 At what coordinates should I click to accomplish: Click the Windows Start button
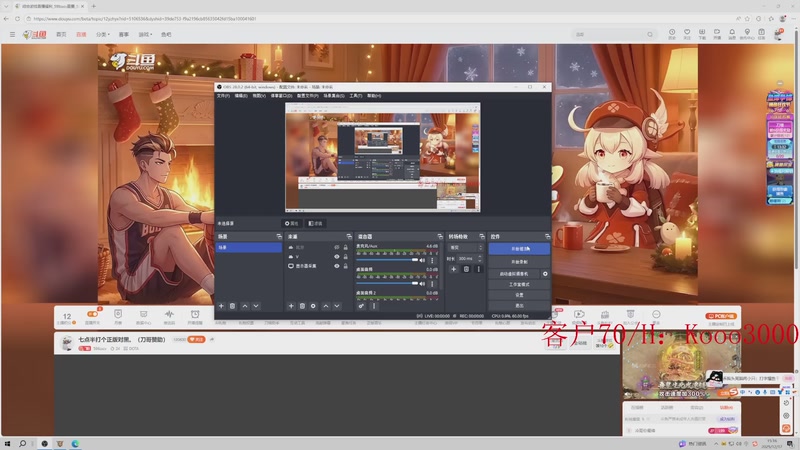pos(7,444)
